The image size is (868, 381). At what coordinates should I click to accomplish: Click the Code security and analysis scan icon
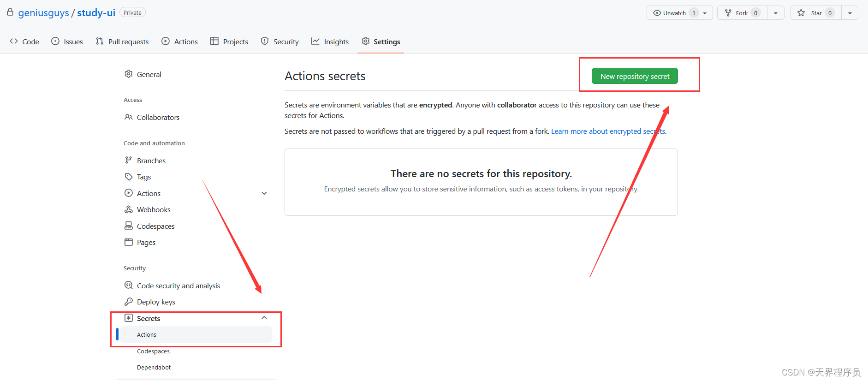click(129, 285)
